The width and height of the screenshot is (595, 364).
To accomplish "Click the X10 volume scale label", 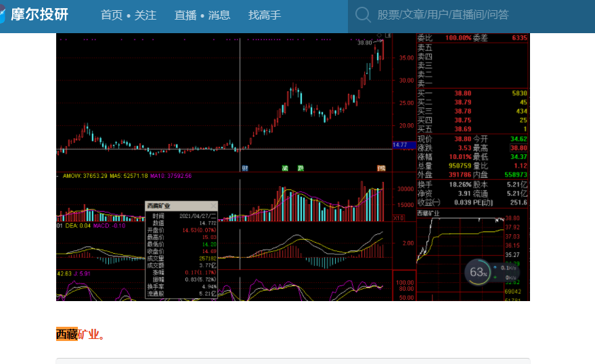I will point(399,218).
